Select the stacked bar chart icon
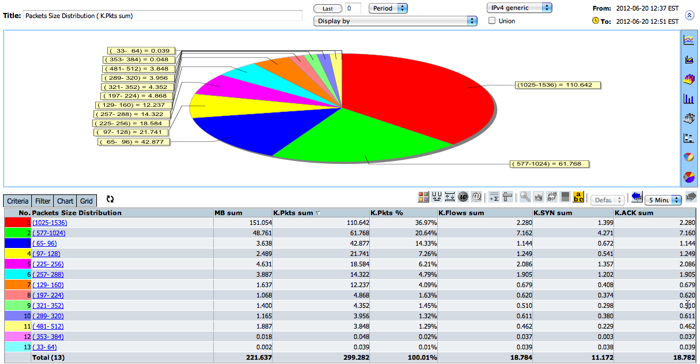This screenshot has height=364, width=700. [689, 138]
